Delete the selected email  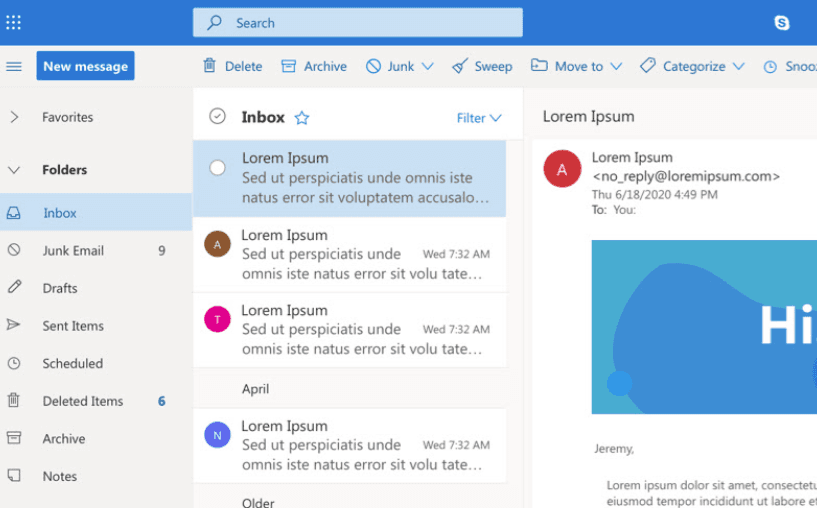click(x=232, y=66)
